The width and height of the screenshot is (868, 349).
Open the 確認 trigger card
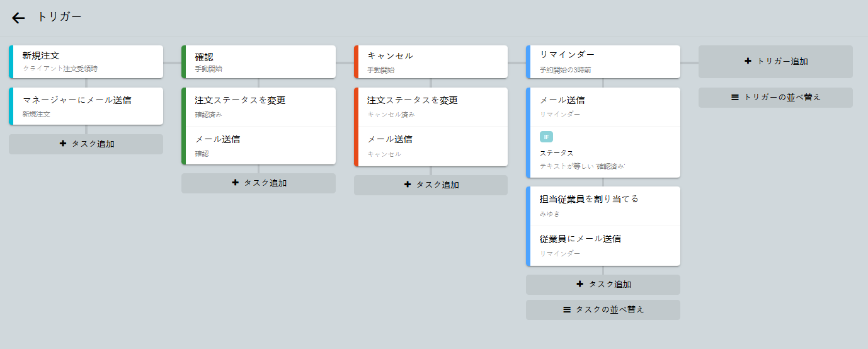pyautogui.click(x=260, y=61)
